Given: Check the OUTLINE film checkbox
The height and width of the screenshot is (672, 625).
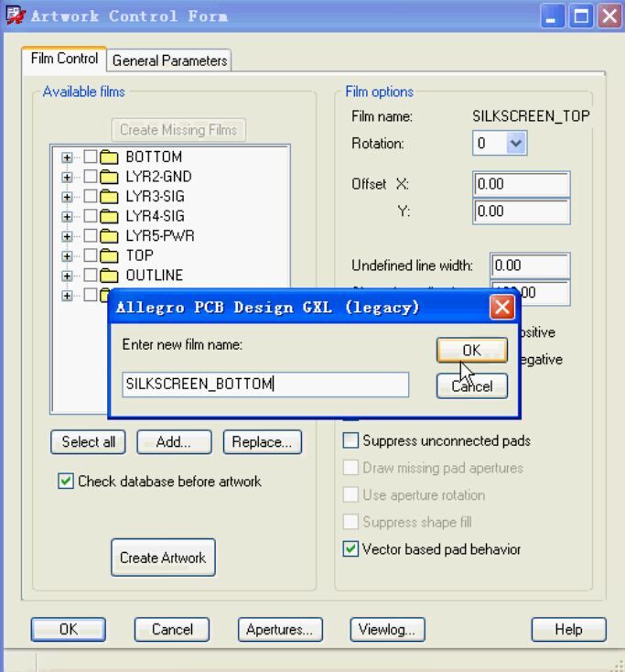Looking at the screenshot, I should pos(91,276).
